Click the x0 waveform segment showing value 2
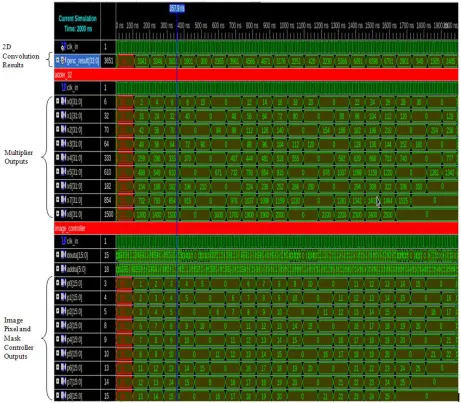 pyautogui.click(x=141, y=102)
